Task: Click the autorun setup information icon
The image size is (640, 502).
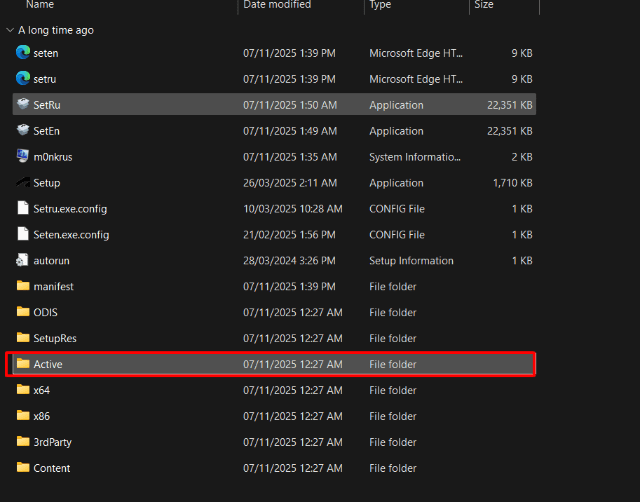Action: coord(23,261)
